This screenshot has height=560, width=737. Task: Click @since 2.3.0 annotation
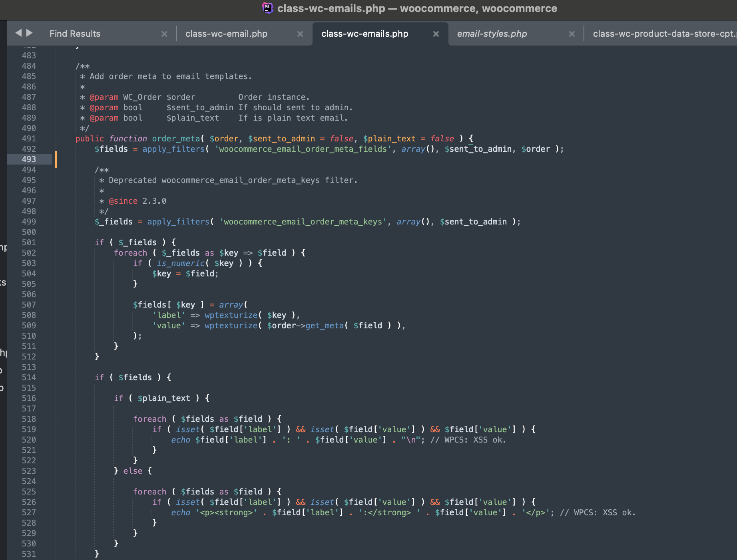coord(137,201)
